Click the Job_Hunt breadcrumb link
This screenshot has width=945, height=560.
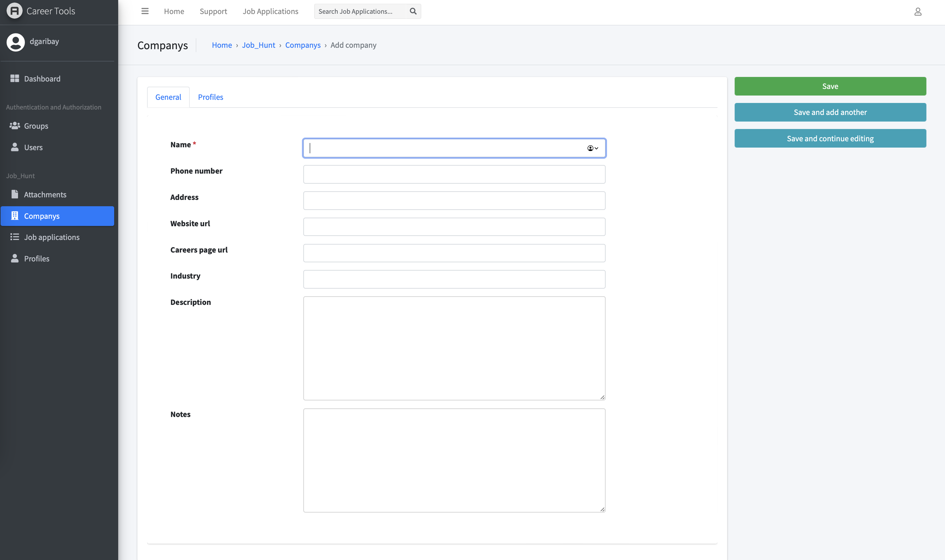258,45
